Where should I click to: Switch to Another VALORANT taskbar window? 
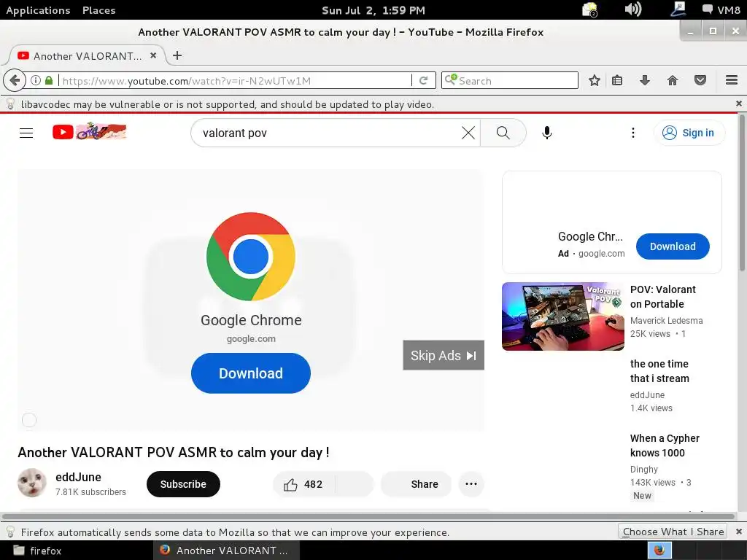pyautogui.click(x=227, y=551)
